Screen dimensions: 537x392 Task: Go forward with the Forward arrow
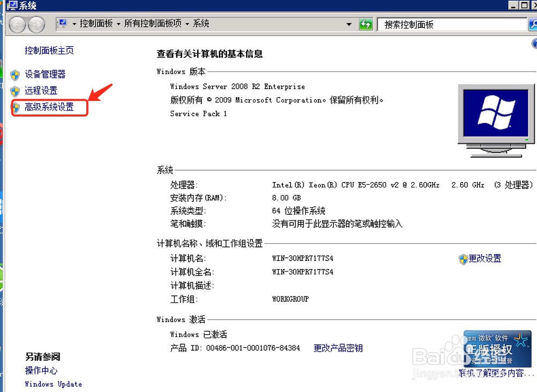[x=37, y=25]
